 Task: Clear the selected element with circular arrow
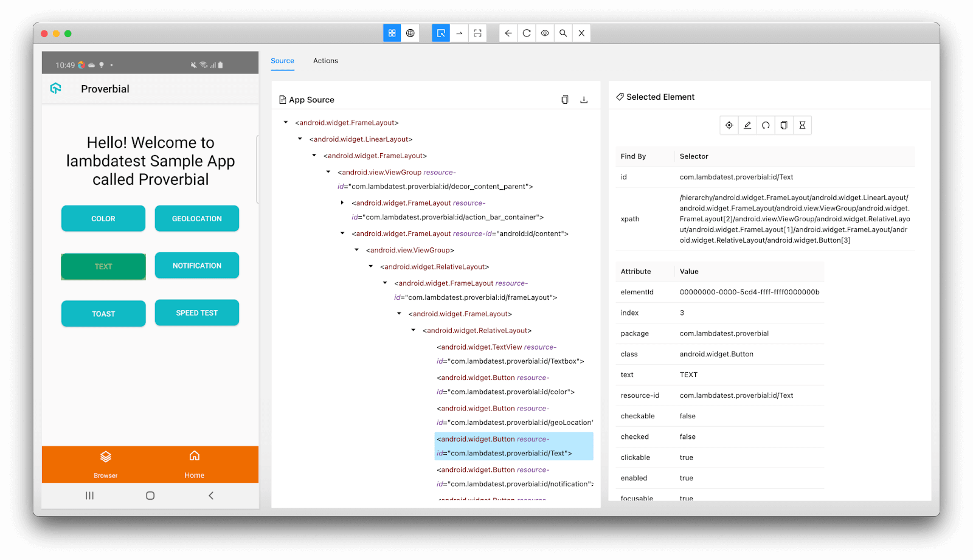766,125
